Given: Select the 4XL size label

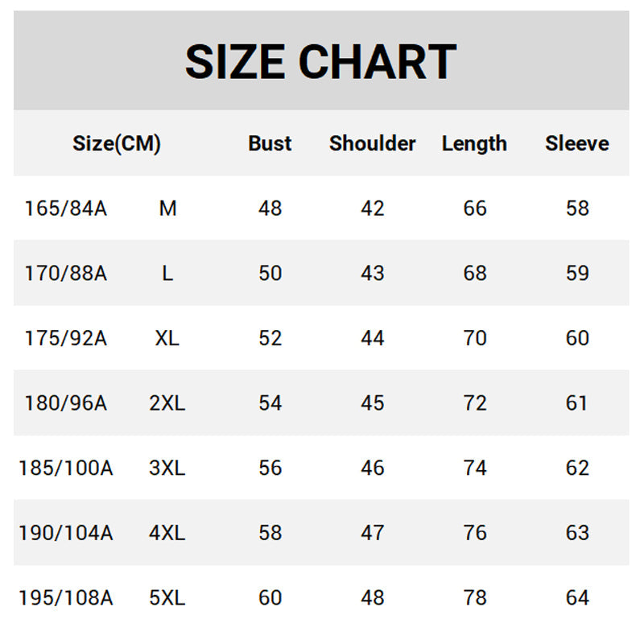Looking at the screenshot, I should tap(167, 533).
